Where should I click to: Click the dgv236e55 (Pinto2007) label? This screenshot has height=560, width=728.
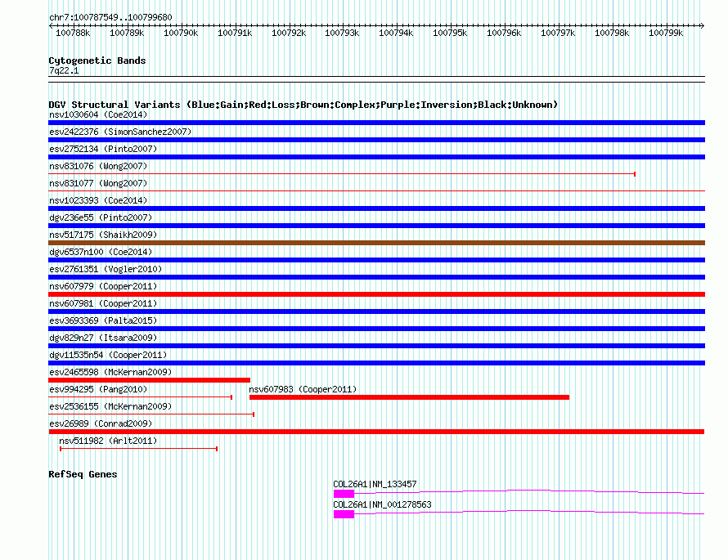point(101,217)
